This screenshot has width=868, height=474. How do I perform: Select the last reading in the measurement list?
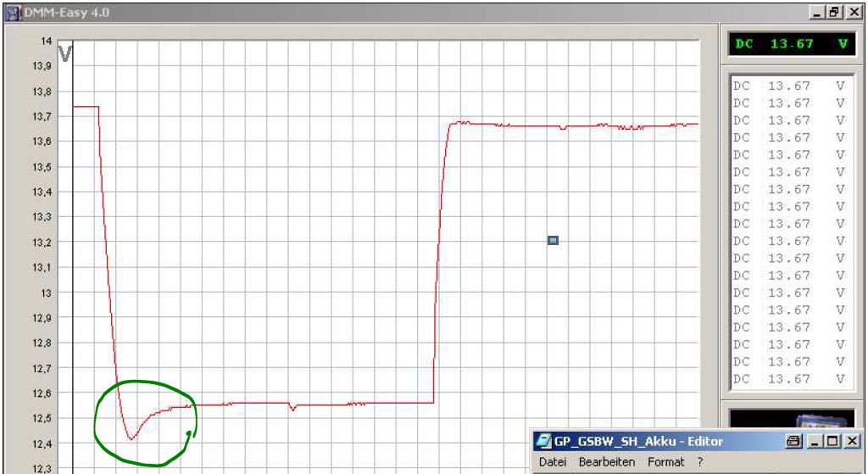(789, 379)
